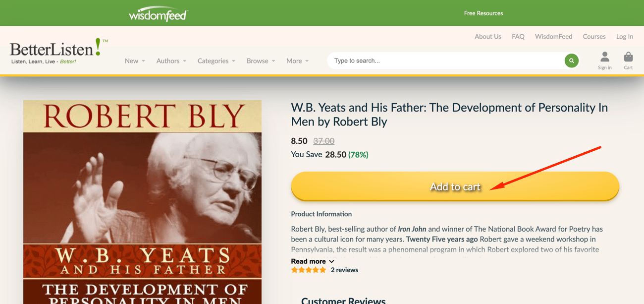Click the 2 reviews link
The height and width of the screenshot is (304, 644).
coord(344,270)
